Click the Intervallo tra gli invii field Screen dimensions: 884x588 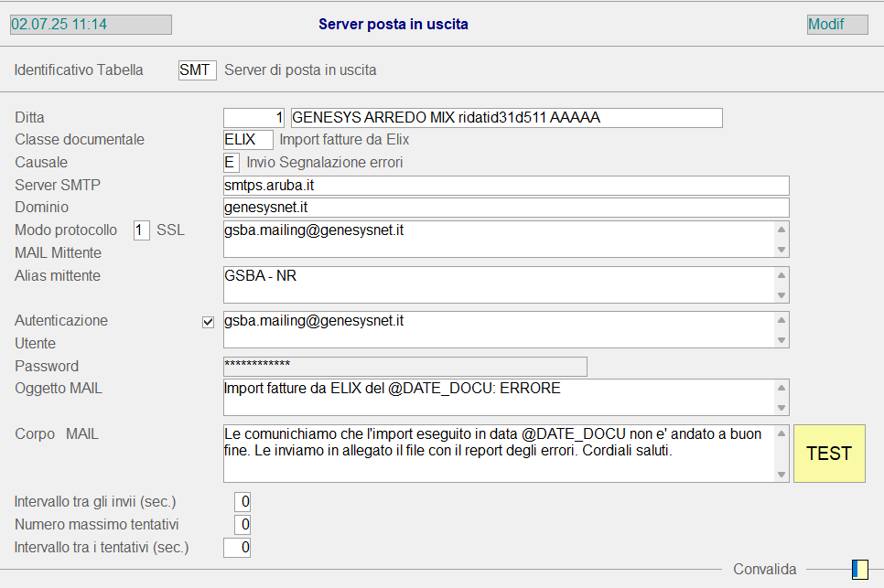point(243,502)
